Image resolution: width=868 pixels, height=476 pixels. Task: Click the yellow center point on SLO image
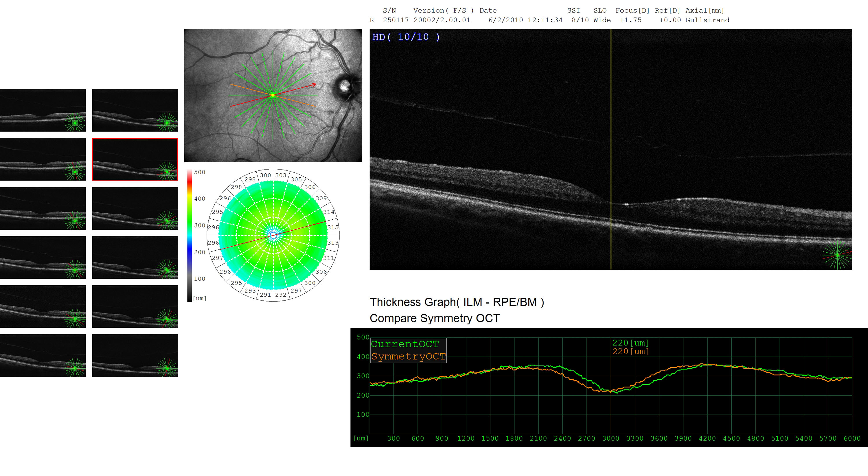pos(273,95)
